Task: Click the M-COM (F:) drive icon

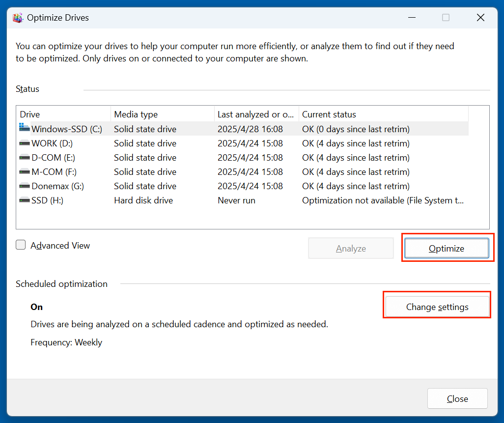Action: 24,171
